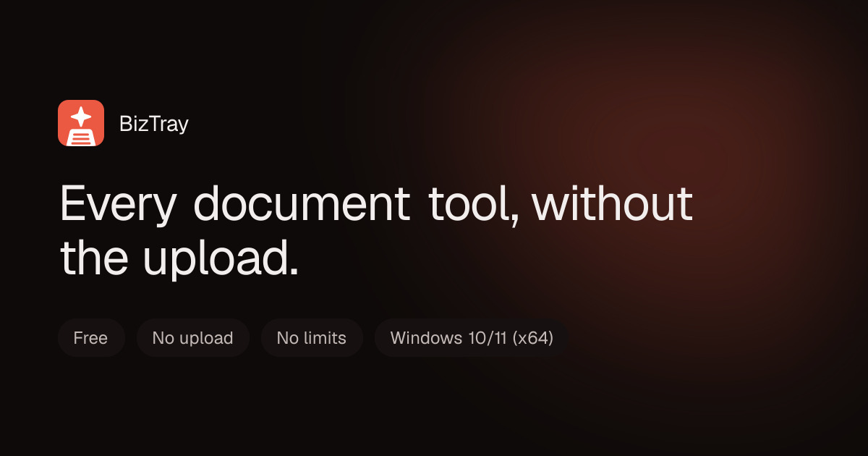Click the white sparkle star inside the logo
868x456 pixels.
click(x=81, y=117)
